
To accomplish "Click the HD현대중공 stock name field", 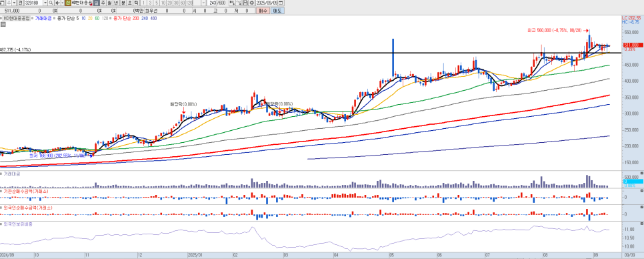I will point(81,3).
